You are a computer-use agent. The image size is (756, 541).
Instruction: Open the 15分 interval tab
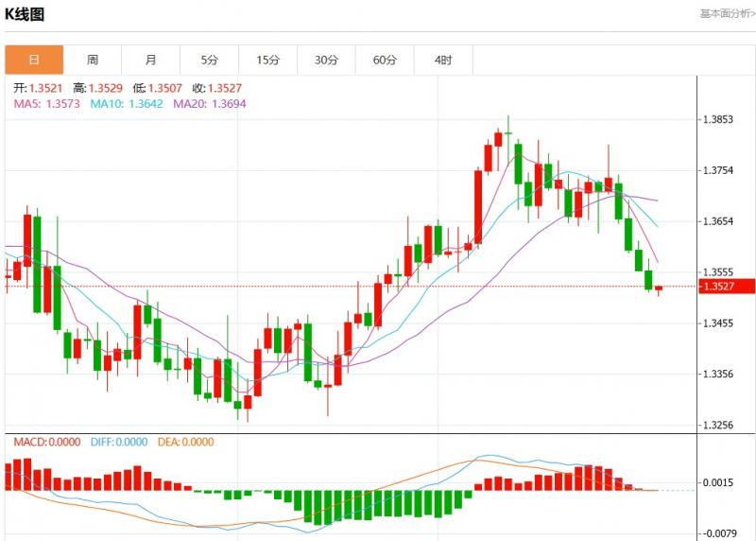[x=268, y=60]
